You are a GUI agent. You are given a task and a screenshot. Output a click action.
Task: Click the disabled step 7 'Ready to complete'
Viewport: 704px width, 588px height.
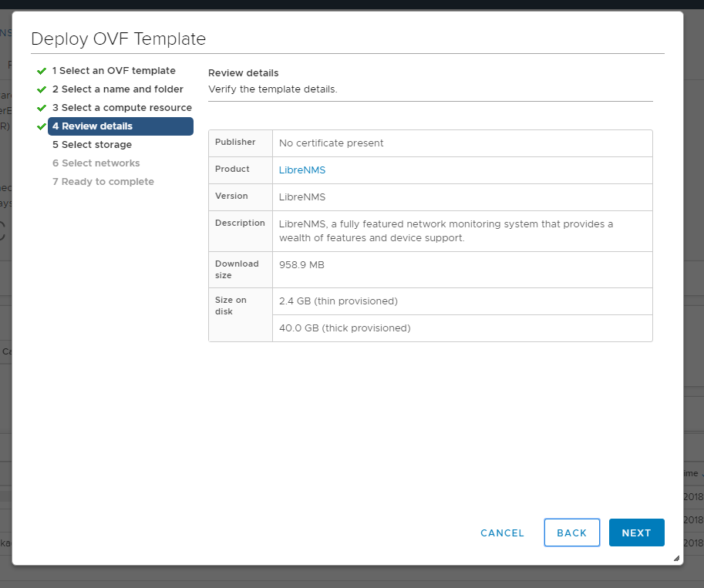pos(103,182)
